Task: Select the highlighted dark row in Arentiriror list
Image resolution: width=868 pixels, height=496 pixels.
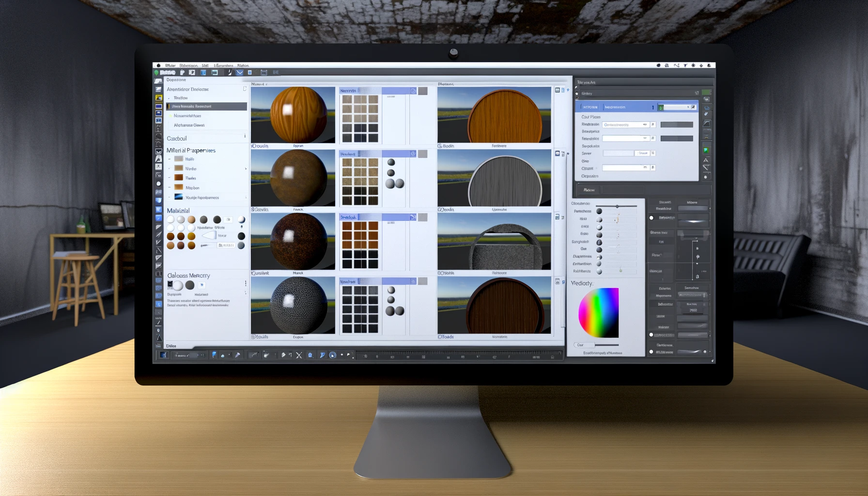Action: pos(206,107)
